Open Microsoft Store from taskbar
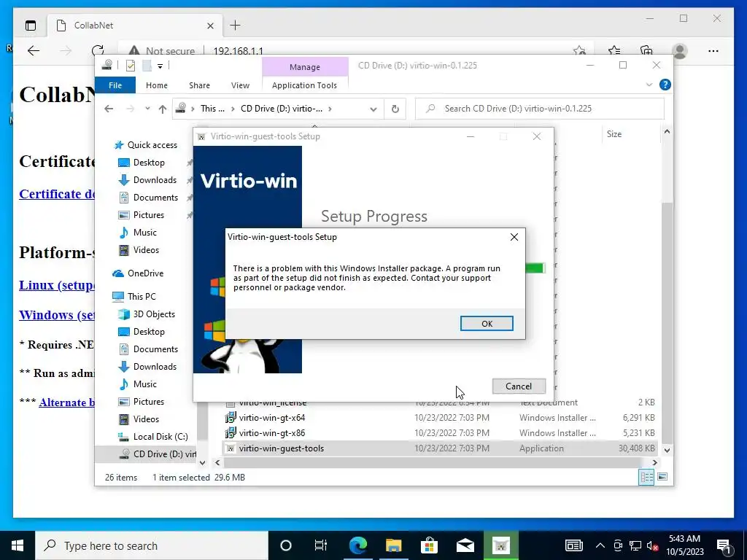 tap(429, 545)
